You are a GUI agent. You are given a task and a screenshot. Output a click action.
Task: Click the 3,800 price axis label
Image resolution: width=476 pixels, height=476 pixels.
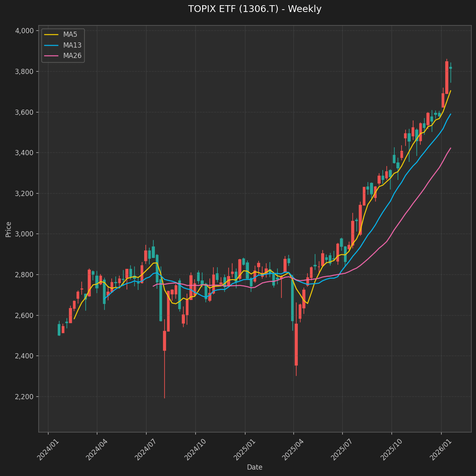(24, 72)
